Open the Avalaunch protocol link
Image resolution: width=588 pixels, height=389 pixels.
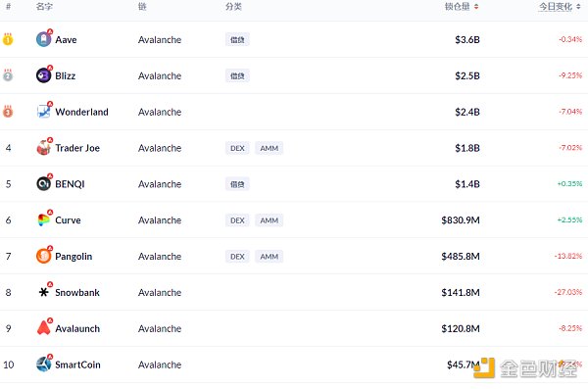(77, 328)
